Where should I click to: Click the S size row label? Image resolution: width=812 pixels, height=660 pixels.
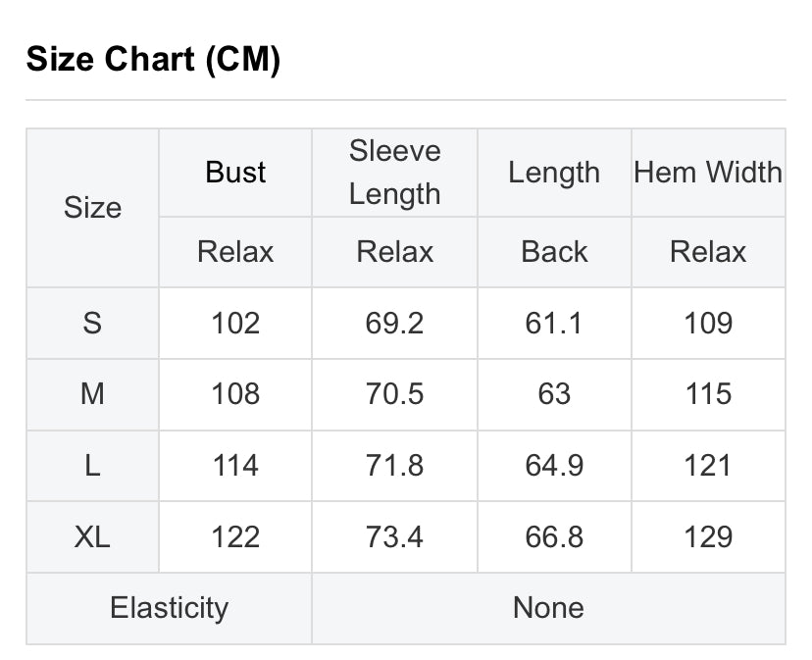pos(93,324)
